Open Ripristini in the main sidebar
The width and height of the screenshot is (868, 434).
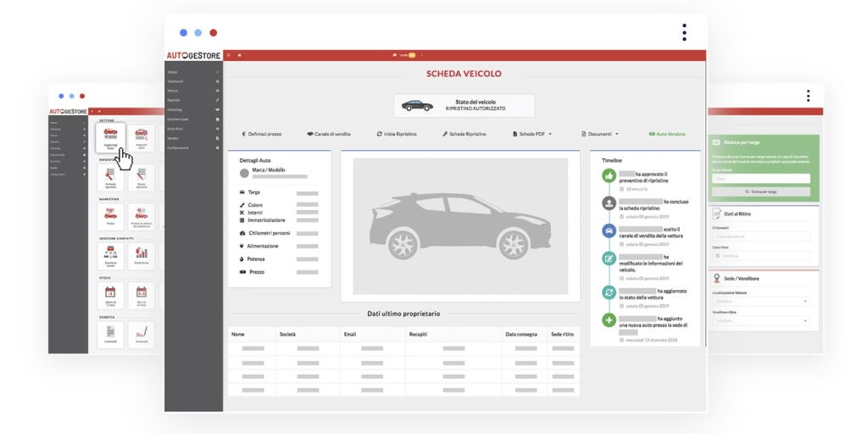tap(173, 100)
